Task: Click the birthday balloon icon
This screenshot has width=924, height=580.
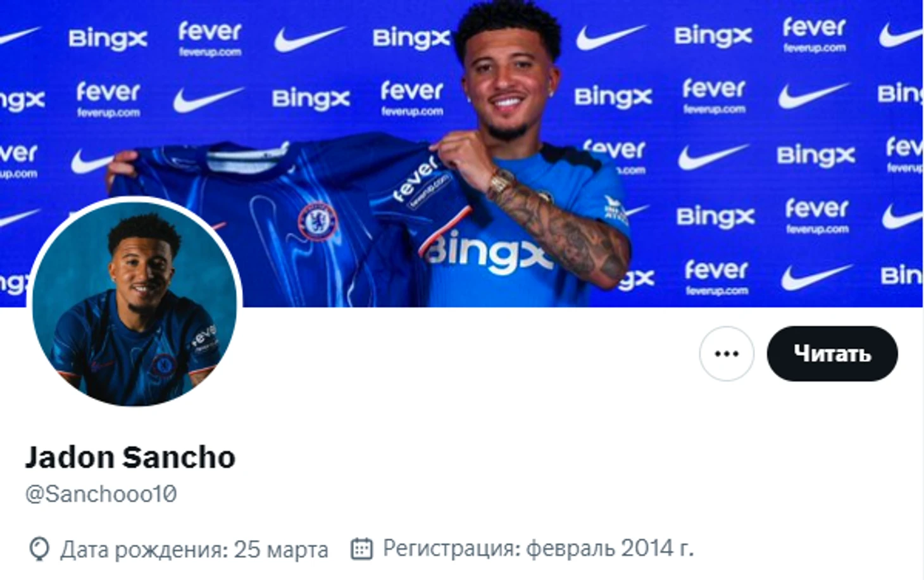Action: tap(39, 548)
